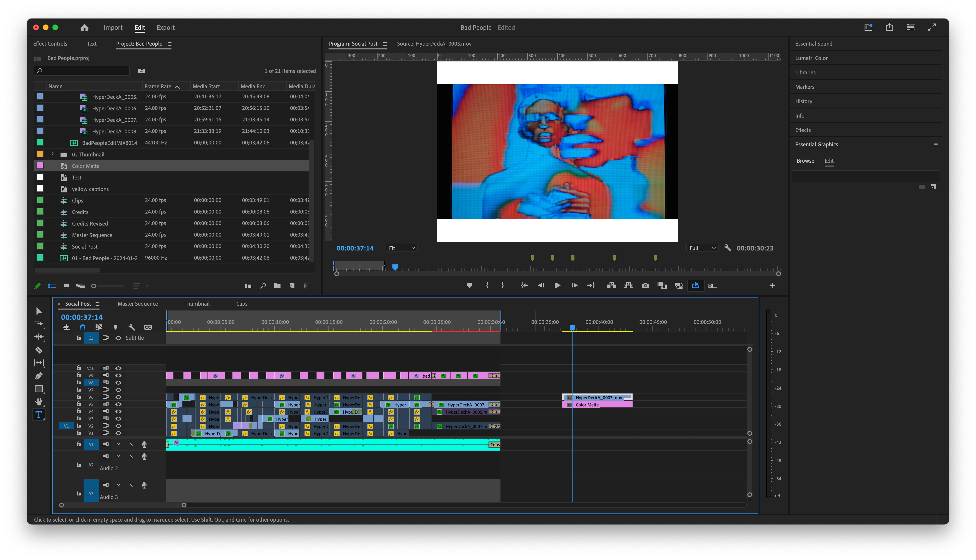Select the Pen tool
The width and height of the screenshot is (976, 560).
pos(39,376)
